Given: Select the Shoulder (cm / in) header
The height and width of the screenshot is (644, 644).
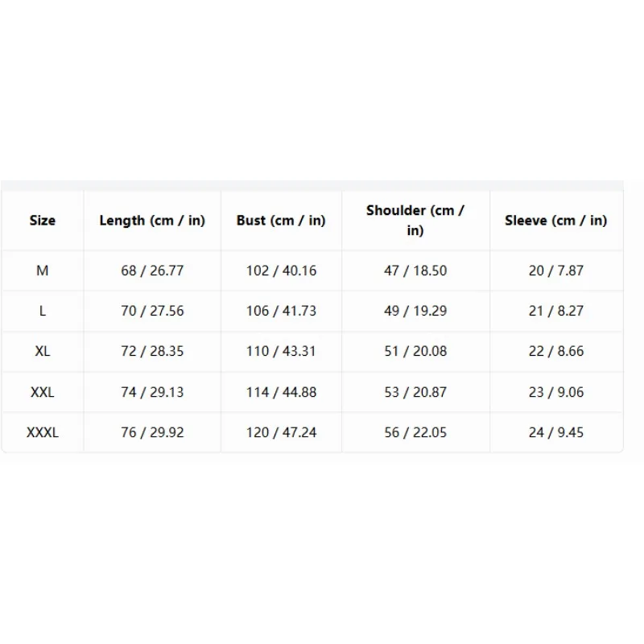Looking at the screenshot, I should click(415, 220).
